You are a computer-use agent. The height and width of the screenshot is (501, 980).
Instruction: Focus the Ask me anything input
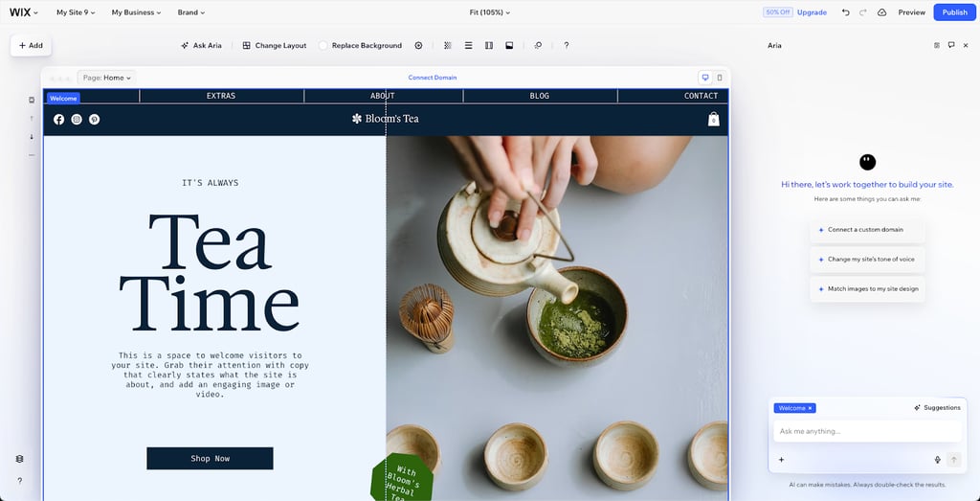(x=867, y=432)
